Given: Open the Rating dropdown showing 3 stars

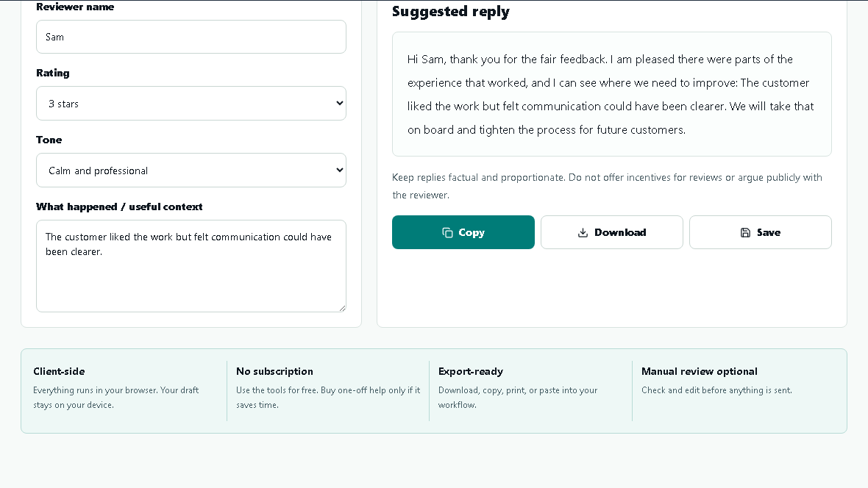Looking at the screenshot, I should click(191, 104).
